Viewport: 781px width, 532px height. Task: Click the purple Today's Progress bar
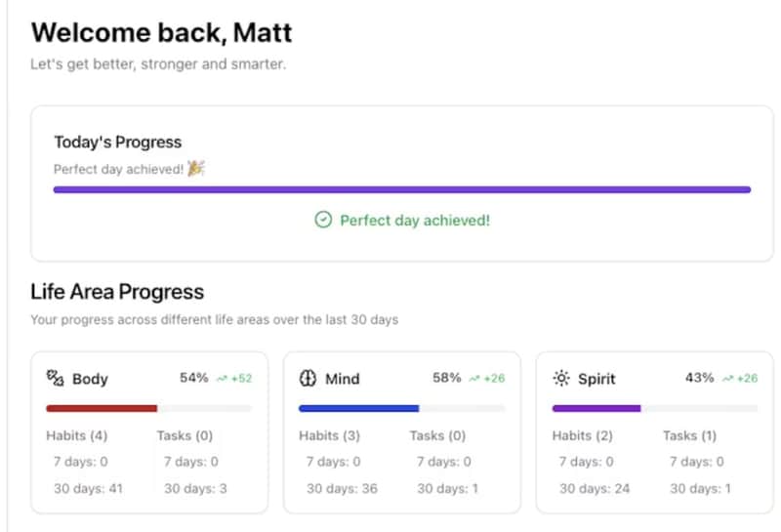[401, 189]
